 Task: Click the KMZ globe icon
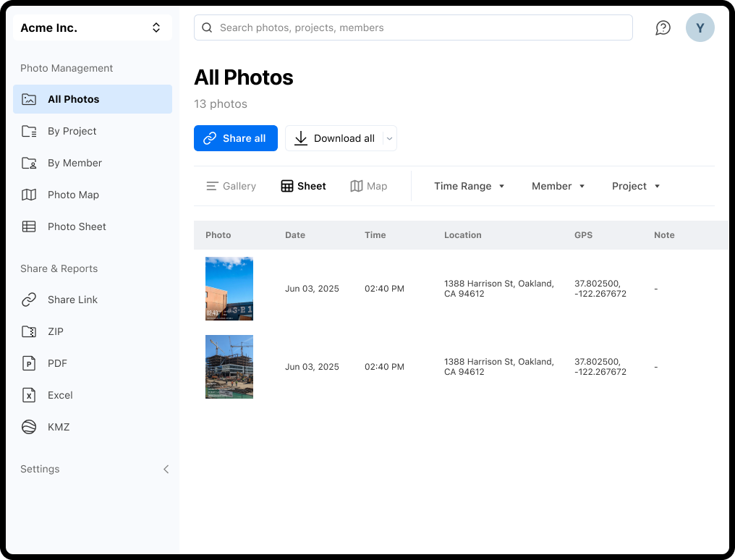pyautogui.click(x=29, y=428)
